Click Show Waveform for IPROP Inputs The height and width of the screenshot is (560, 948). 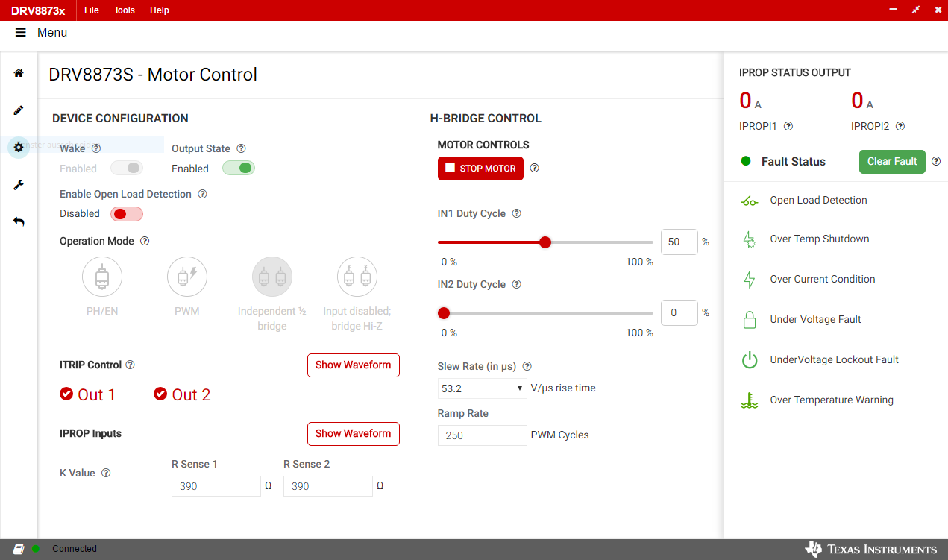(x=353, y=434)
